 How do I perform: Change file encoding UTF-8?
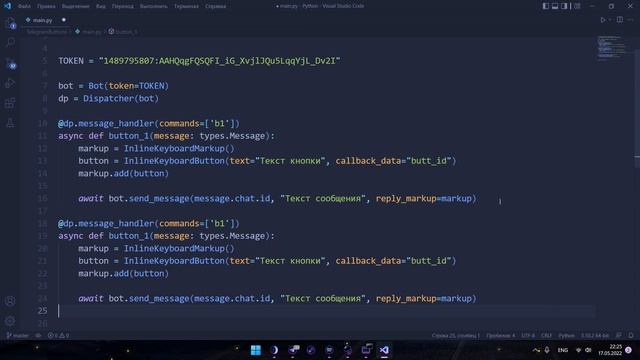(x=528, y=336)
